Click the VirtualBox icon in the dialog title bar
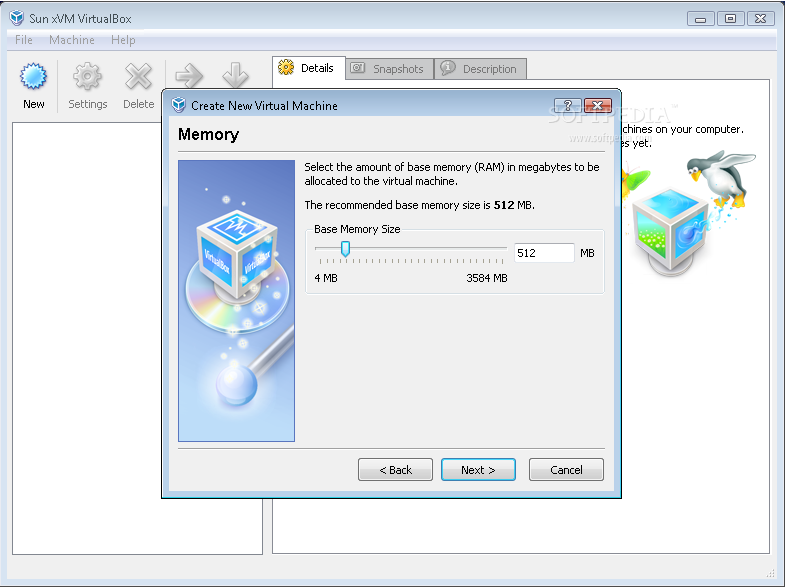The height and width of the screenshot is (587, 785). [x=178, y=105]
